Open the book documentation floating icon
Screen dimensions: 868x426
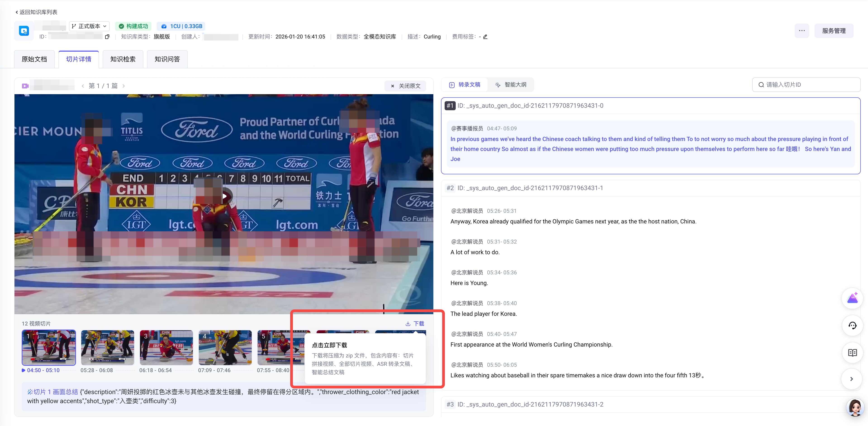pos(852,353)
